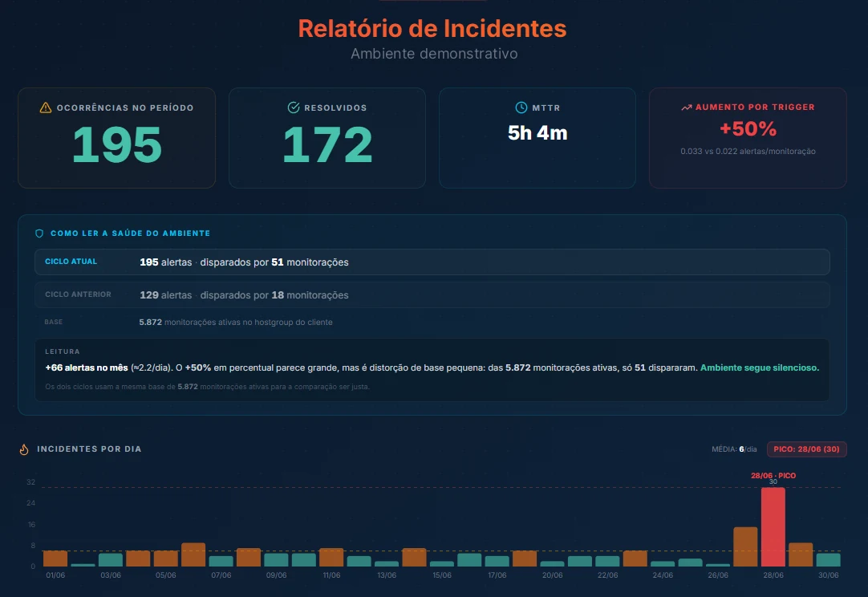The image size is (868, 597).
Task: Select the MTTR value 5h 4m
Action: 537,133
